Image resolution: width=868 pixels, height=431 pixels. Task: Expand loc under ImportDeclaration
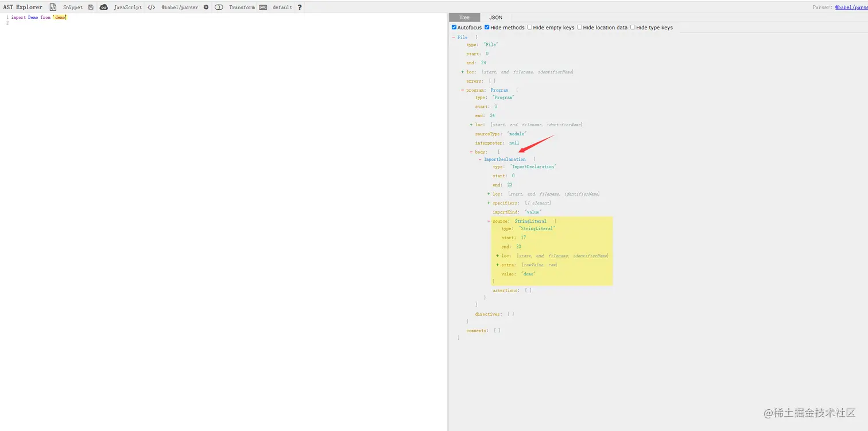pos(489,194)
